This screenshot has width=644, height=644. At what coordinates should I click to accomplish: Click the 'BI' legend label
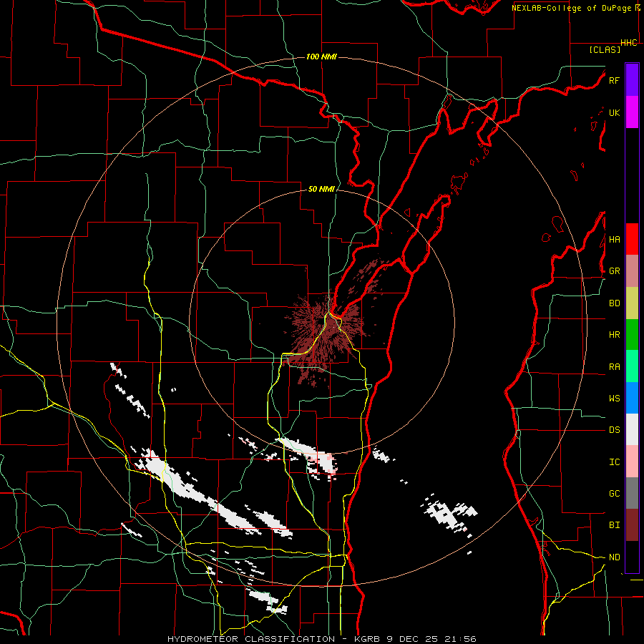[614, 525]
